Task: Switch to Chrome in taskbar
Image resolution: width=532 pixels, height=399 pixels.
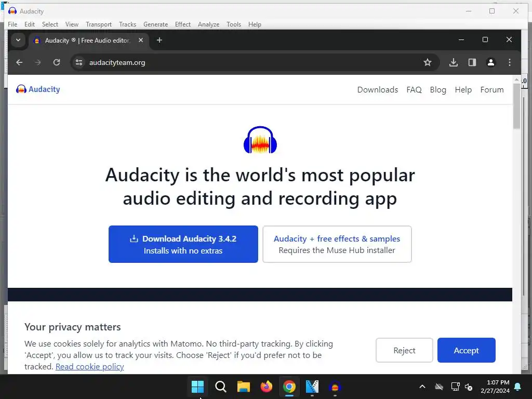Action: tap(289, 387)
